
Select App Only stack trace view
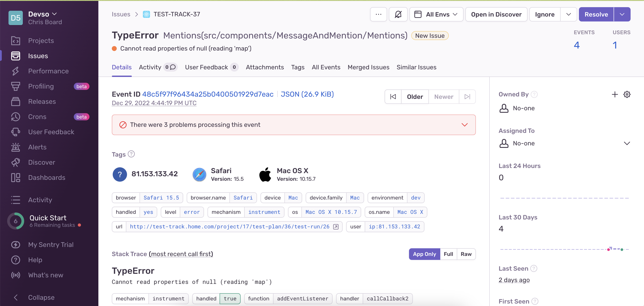coord(424,254)
